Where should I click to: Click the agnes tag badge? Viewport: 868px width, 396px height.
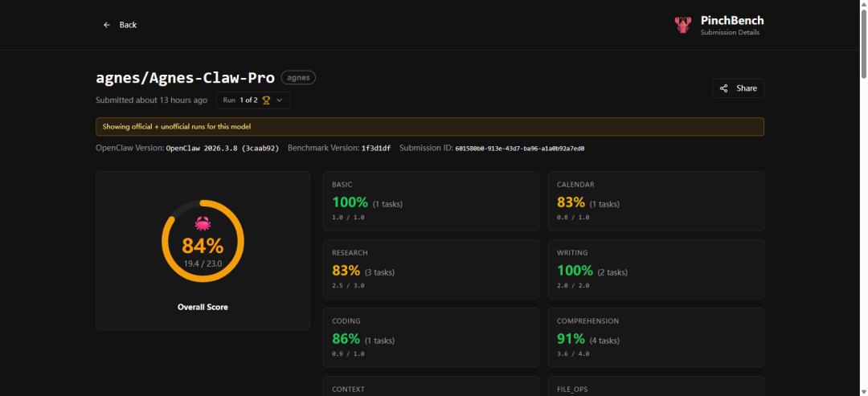pos(298,78)
